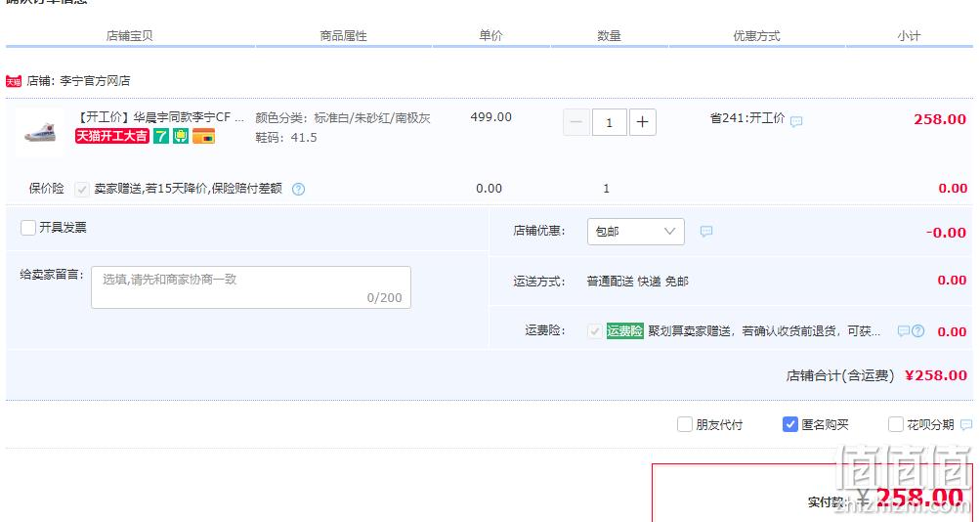Decrease quantity with the minus button
Image resolution: width=980 pixels, height=522 pixels.
(576, 122)
